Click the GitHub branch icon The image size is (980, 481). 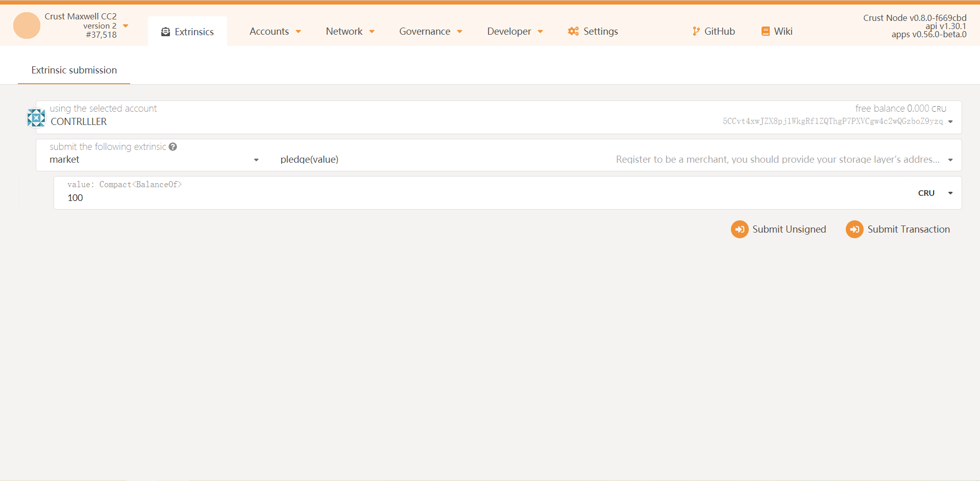click(696, 32)
